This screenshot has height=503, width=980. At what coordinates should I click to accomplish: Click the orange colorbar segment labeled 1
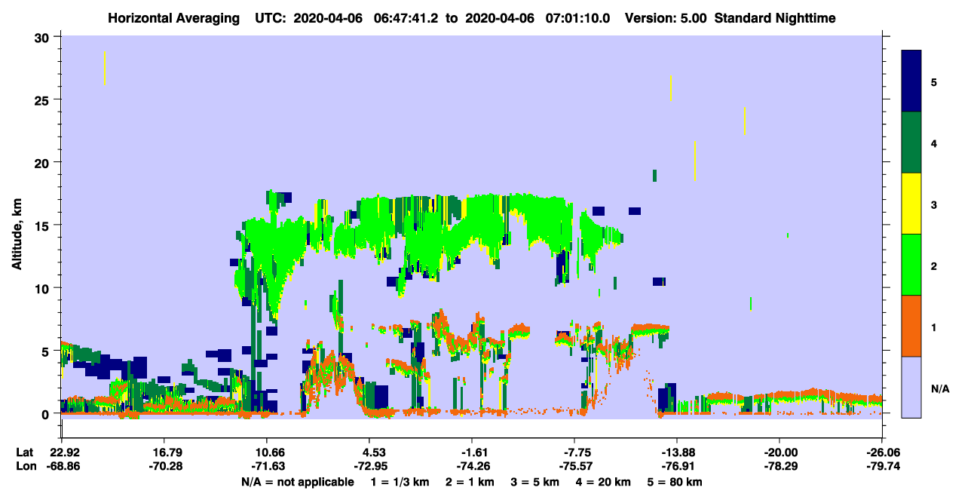click(911, 326)
